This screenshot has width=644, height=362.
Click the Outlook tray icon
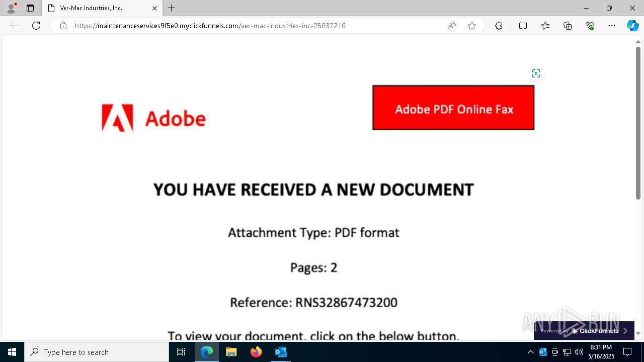click(x=543, y=352)
